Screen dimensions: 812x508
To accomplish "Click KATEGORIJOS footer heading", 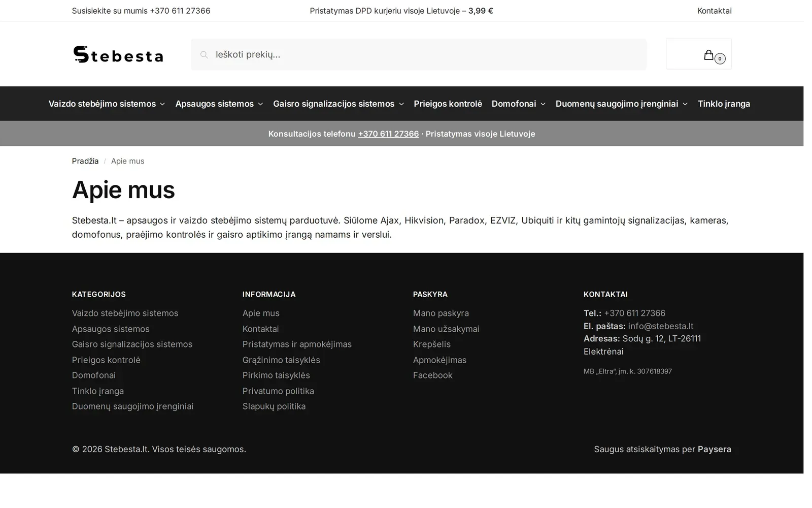I will coord(99,294).
